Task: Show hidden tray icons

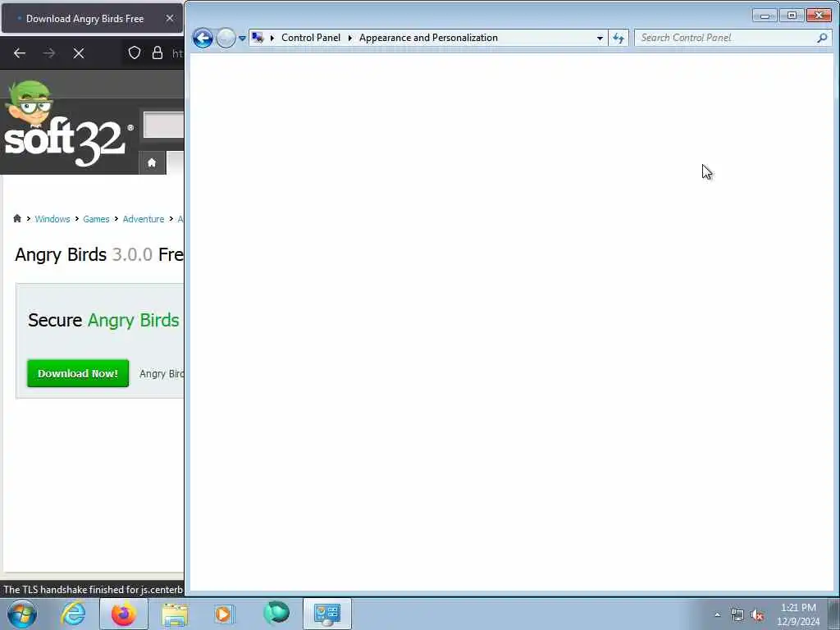Action: point(717,614)
